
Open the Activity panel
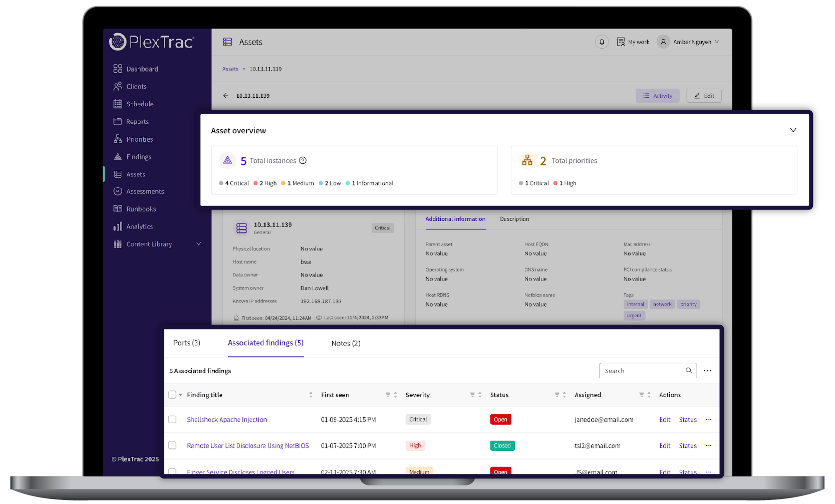[x=658, y=96]
